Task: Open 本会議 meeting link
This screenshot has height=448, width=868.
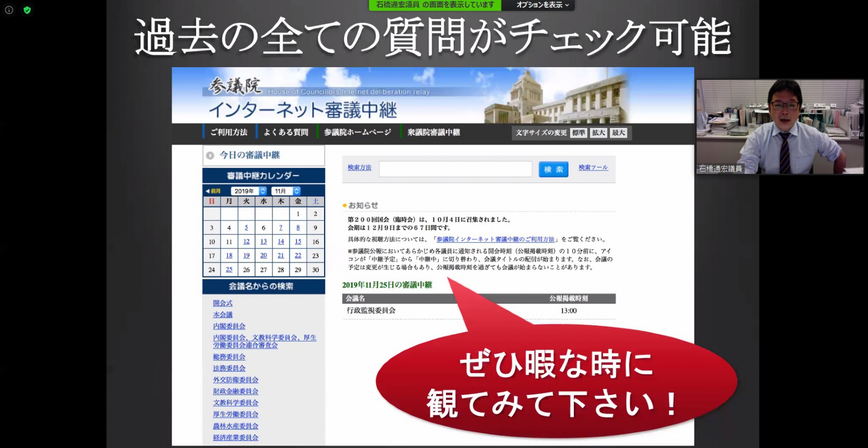Action: 223,315
